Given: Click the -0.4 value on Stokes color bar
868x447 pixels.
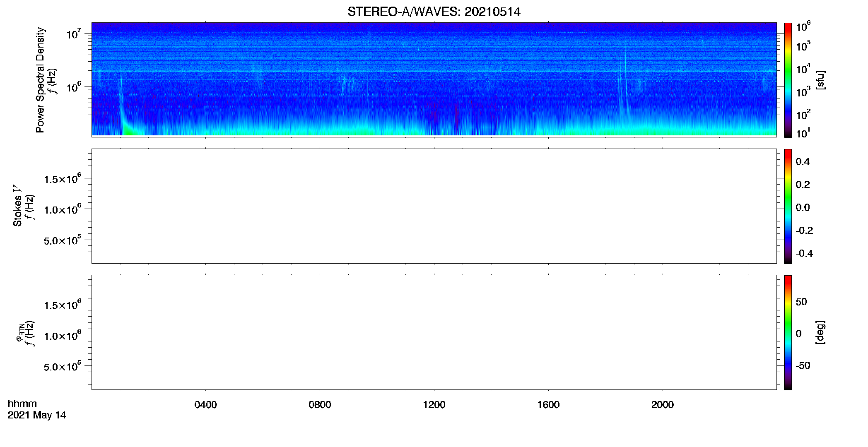Looking at the screenshot, I should tap(804, 254).
